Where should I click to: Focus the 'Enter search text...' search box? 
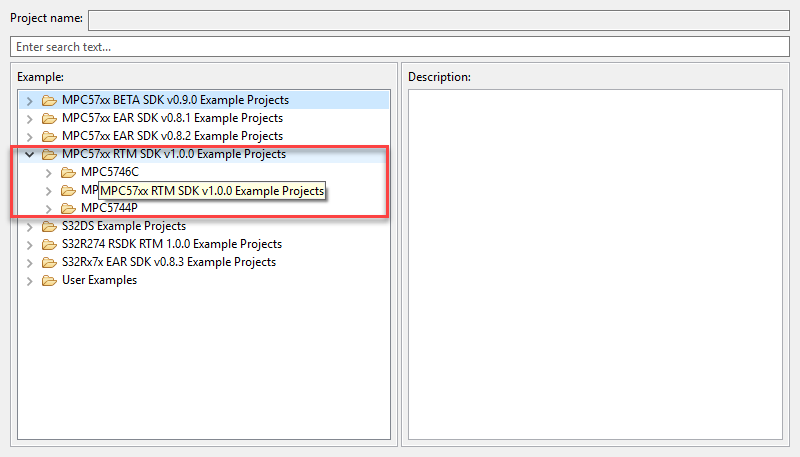tap(400, 46)
